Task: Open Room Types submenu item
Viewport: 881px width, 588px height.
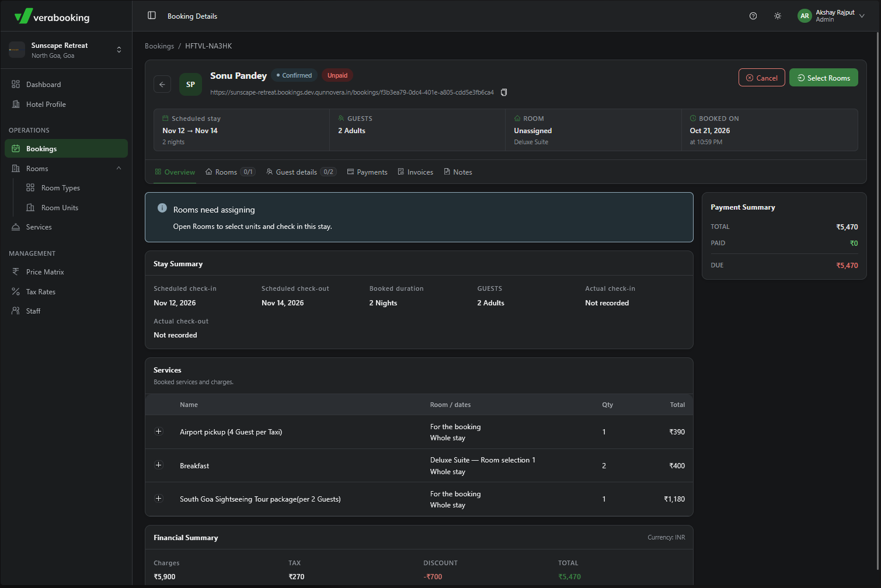Action: pyautogui.click(x=60, y=188)
